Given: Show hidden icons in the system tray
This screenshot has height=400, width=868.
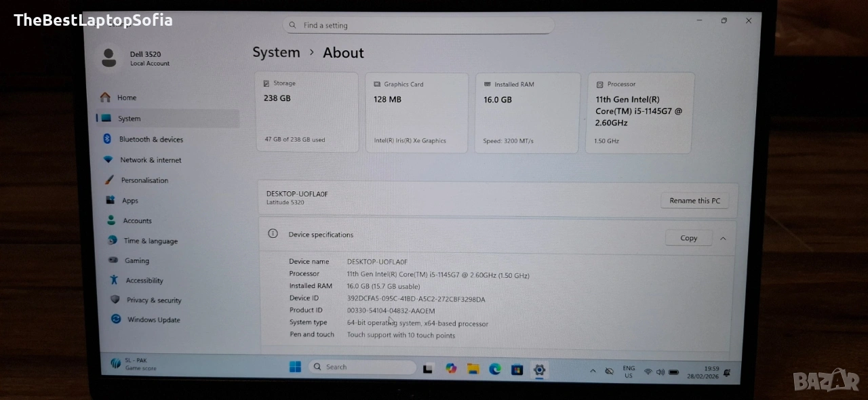Looking at the screenshot, I should coord(593,371).
